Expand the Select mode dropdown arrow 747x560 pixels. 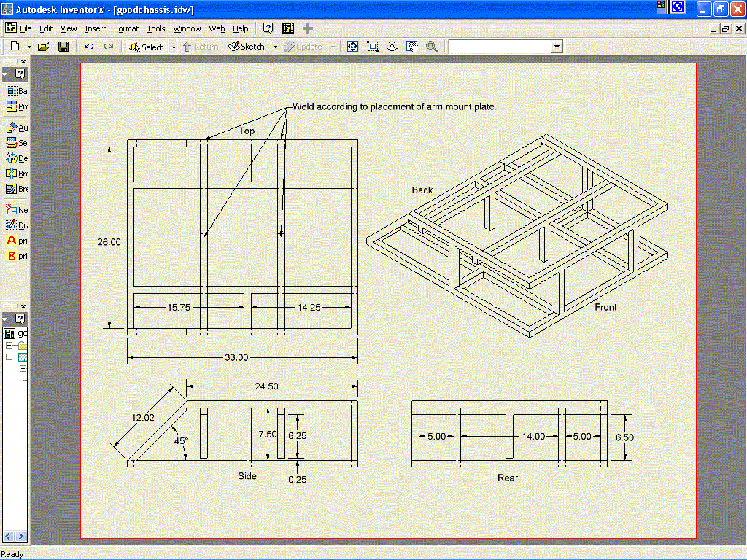coord(174,47)
